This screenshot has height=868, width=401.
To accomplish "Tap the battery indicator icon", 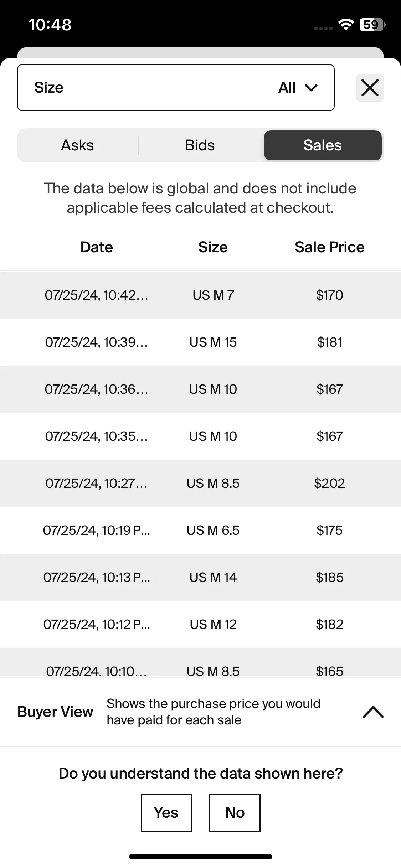I will click(x=372, y=25).
